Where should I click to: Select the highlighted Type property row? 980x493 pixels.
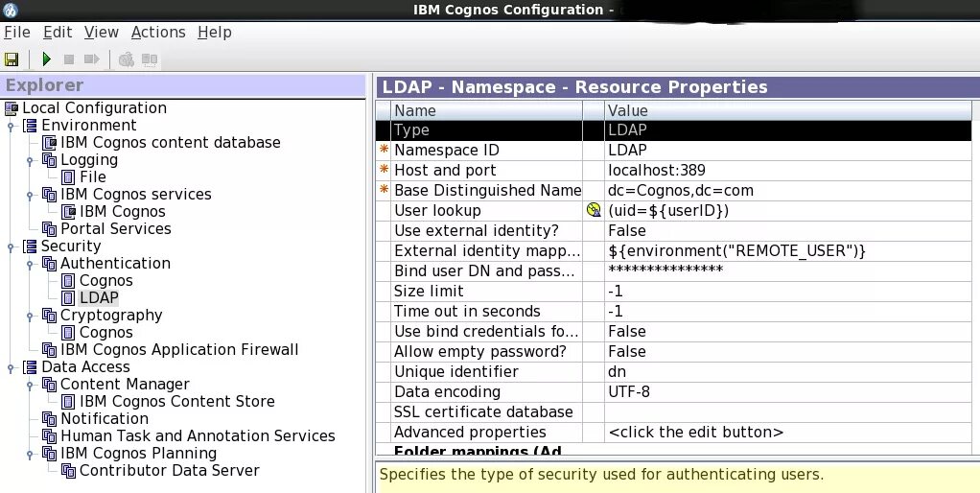click(x=674, y=130)
